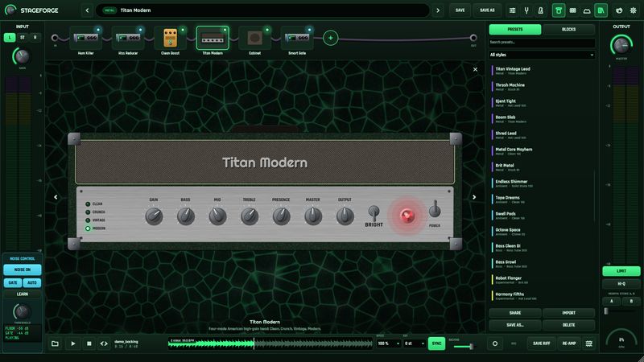Toggle the Cabinet block bypass LED
The width and height of the screenshot is (644, 362).
[267, 30]
